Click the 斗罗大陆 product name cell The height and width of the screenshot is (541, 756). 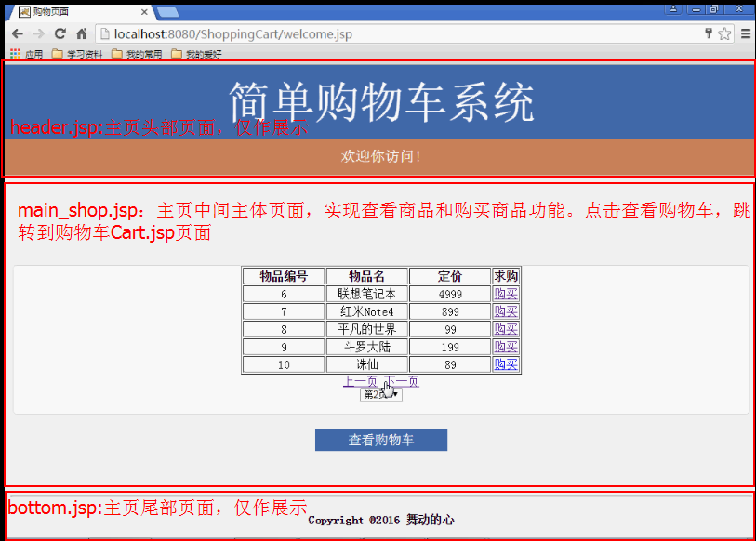[367, 347]
